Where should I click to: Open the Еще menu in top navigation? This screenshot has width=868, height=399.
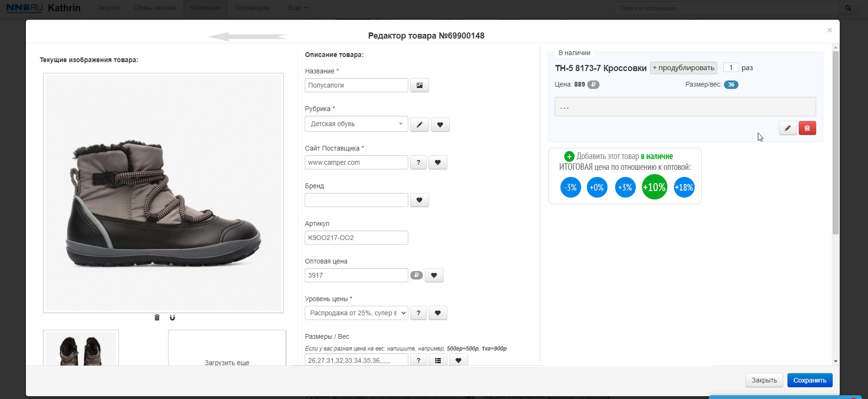[x=298, y=8]
